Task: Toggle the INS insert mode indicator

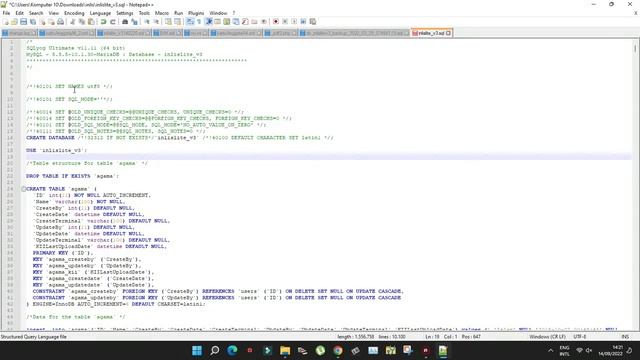Action: 625,337
